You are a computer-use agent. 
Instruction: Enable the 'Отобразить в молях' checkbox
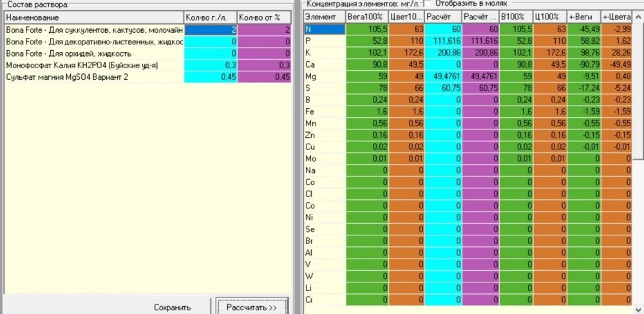click(427, 3)
